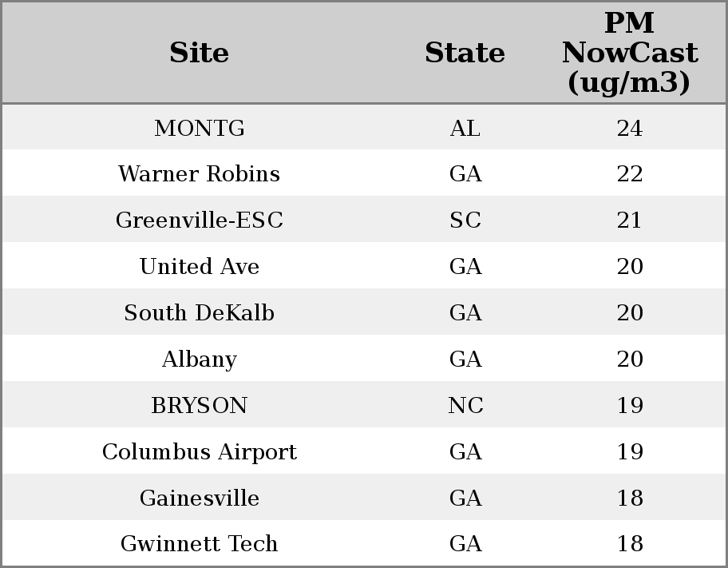Click the GA state for Warner Robins
728x568 pixels.
[x=465, y=174]
